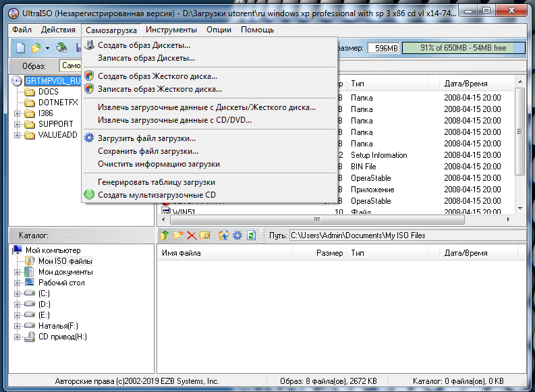Sort image list by Тип column header
Viewport: 535px width, 392px height.
[x=387, y=84]
